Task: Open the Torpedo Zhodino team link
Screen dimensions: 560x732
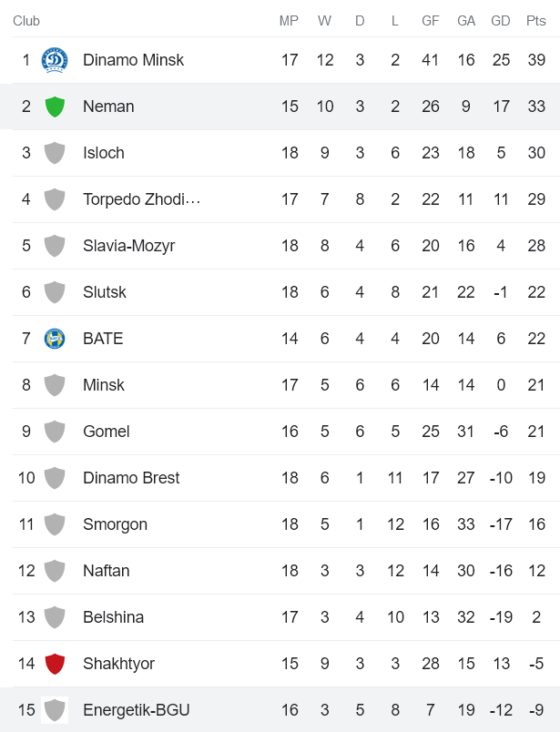Action: (141, 199)
